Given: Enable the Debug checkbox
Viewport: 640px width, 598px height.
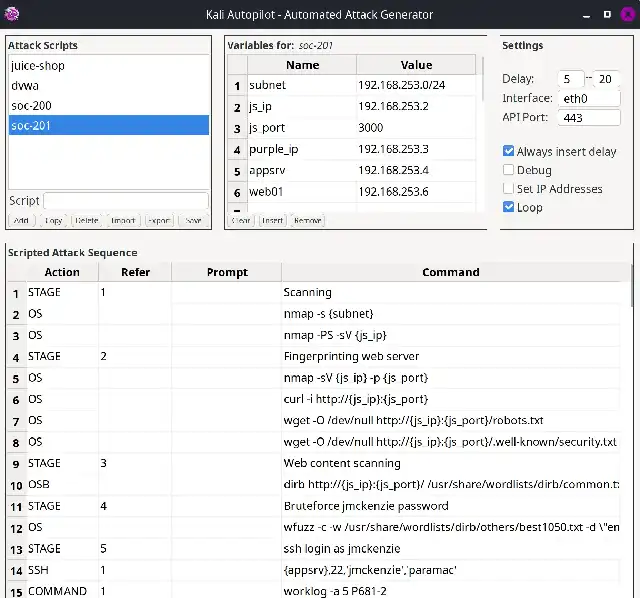Looking at the screenshot, I should pos(509,170).
